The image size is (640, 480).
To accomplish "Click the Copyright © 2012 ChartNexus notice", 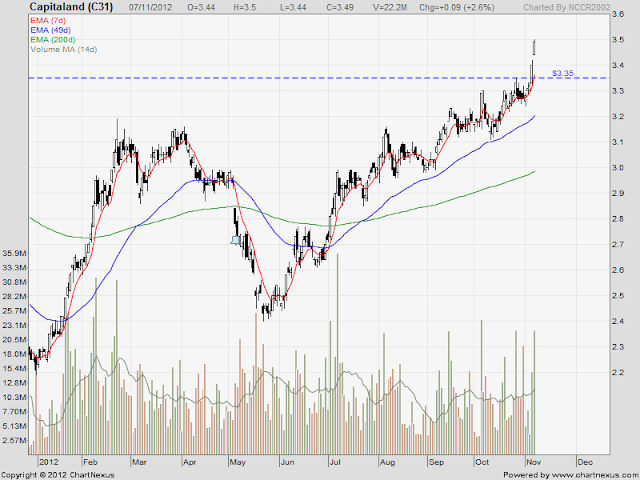I will coord(58,475).
